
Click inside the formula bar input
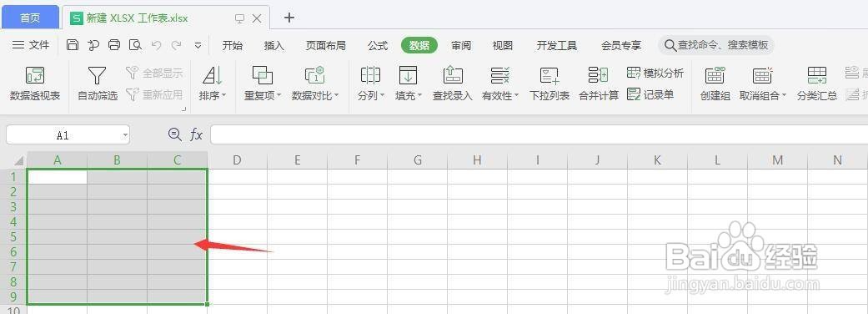539,134
